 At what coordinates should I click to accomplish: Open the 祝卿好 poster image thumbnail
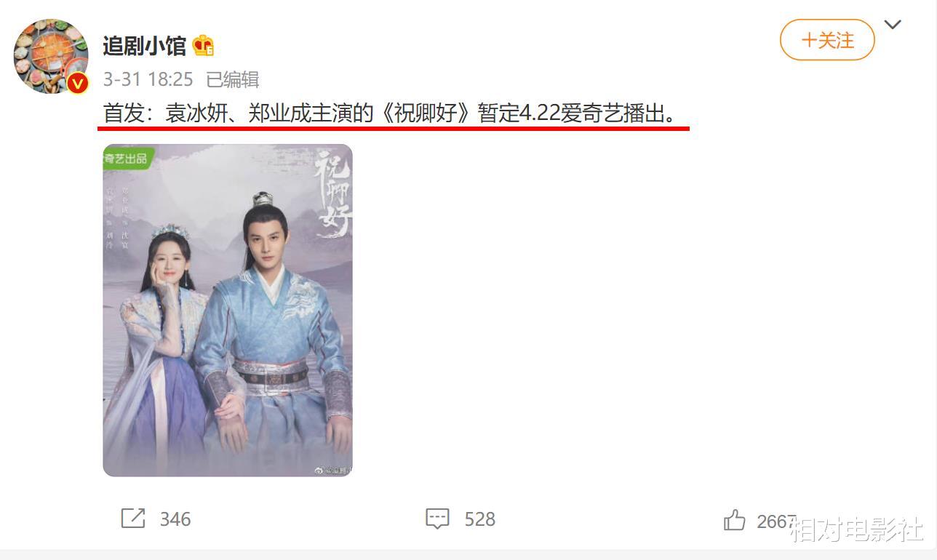pyautogui.click(x=228, y=311)
